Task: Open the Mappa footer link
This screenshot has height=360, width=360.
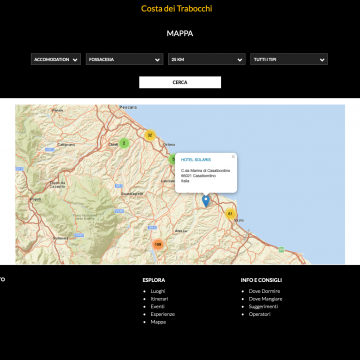Action: (158, 322)
